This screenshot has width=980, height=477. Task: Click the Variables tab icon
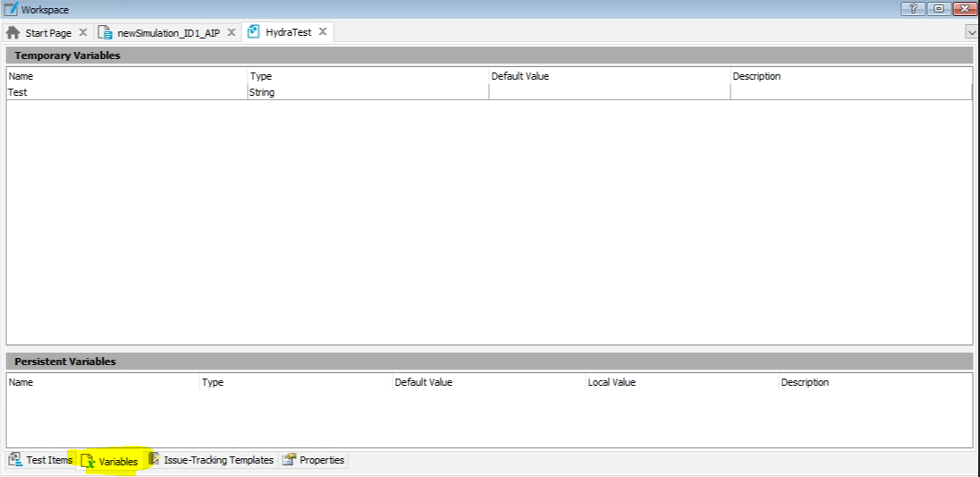89,462
